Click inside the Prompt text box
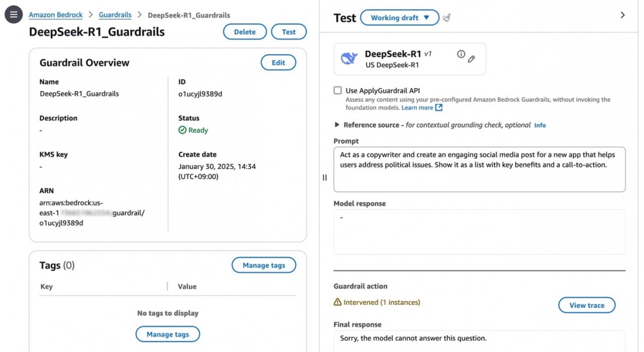 479,169
